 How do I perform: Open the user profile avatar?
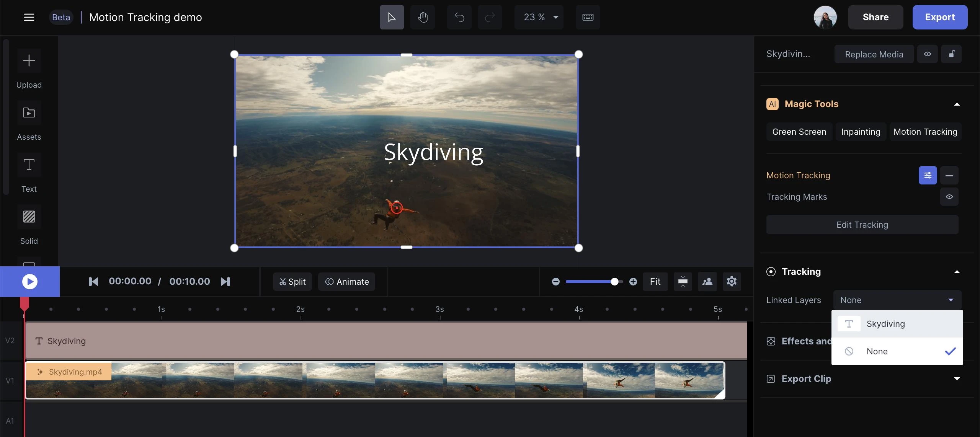[825, 17]
